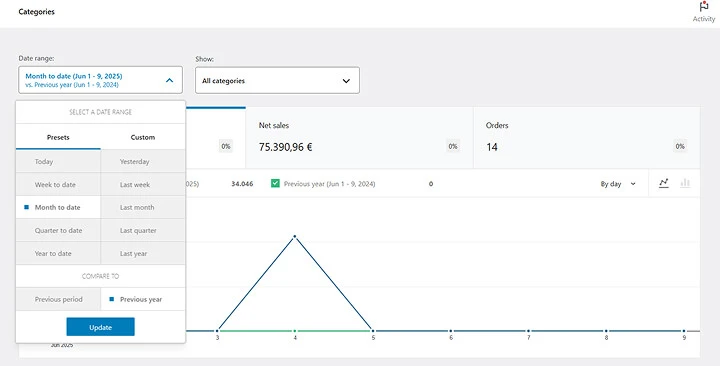Select the Orders summary card
This screenshot has width=720, height=366.
tap(586, 137)
